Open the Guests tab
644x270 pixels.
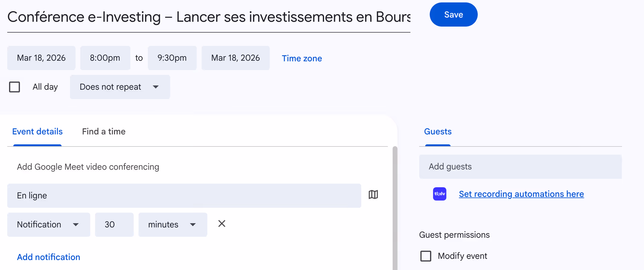(x=438, y=132)
